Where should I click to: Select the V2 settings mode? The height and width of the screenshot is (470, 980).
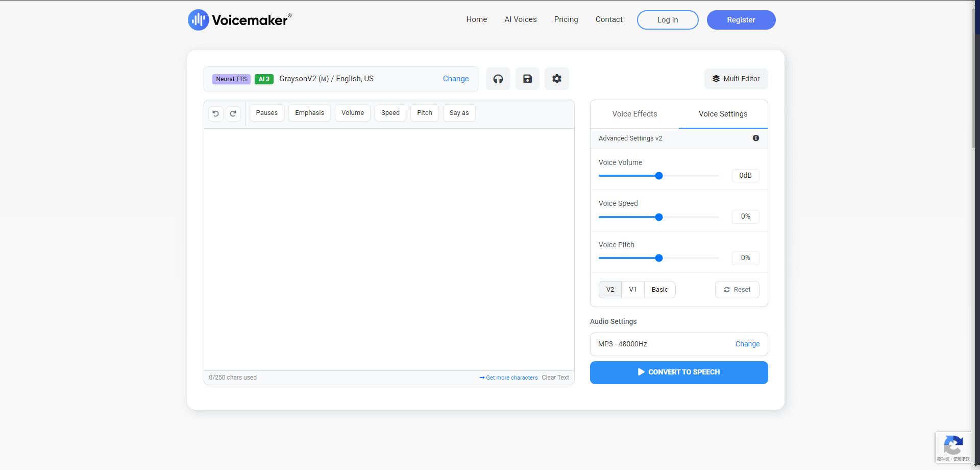click(610, 290)
